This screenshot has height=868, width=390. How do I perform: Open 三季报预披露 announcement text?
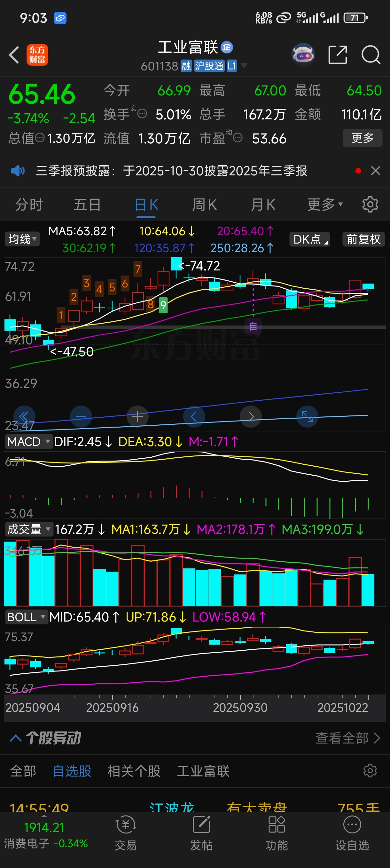(171, 171)
